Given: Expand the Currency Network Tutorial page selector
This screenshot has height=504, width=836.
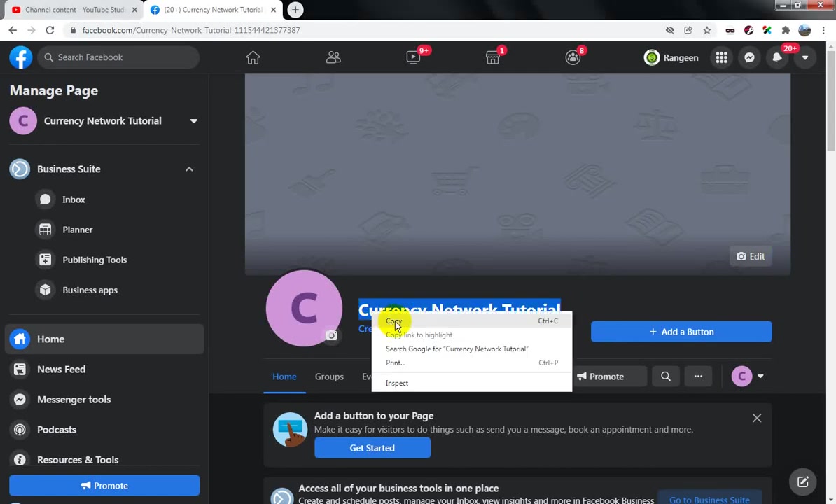Looking at the screenshot, I should coord(193,121).
